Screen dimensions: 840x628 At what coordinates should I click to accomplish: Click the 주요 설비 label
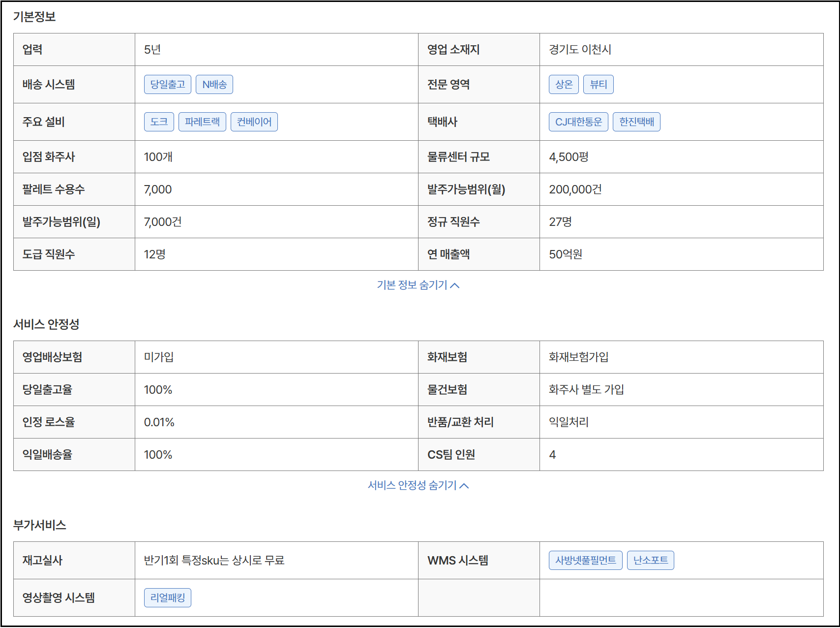44,122
